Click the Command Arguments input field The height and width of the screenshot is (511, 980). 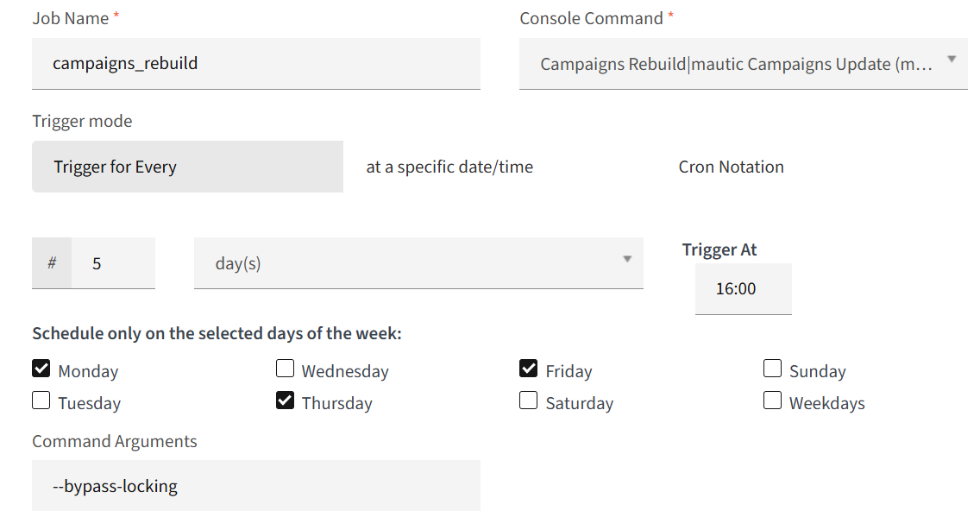255,486
